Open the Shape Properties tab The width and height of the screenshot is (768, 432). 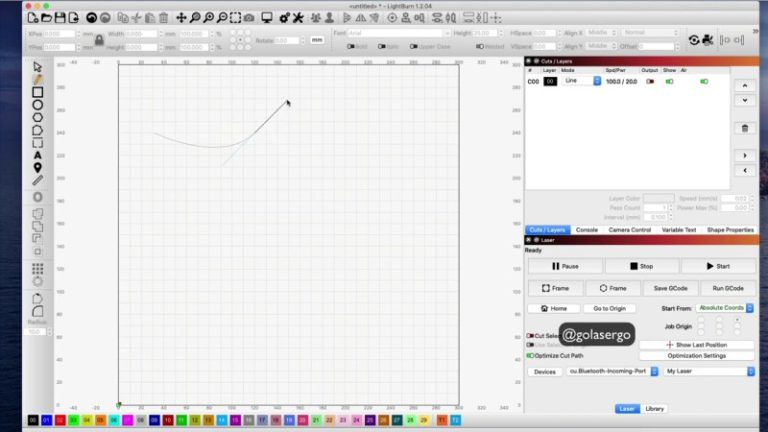pos(730,230)
